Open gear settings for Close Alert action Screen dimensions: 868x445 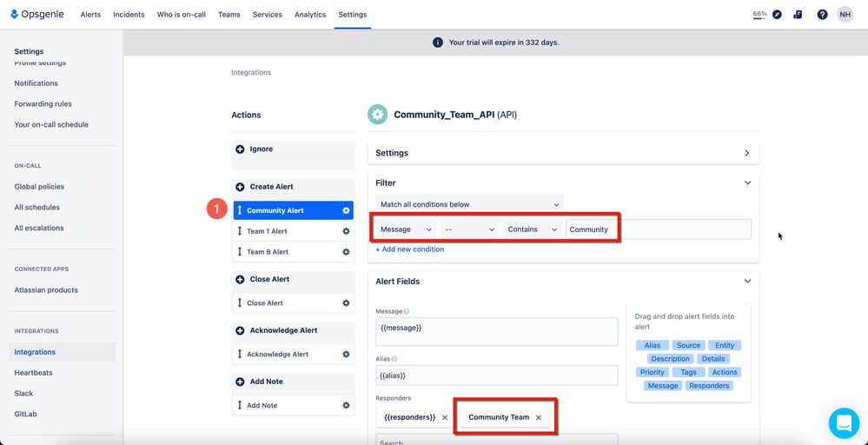(346, 302)
